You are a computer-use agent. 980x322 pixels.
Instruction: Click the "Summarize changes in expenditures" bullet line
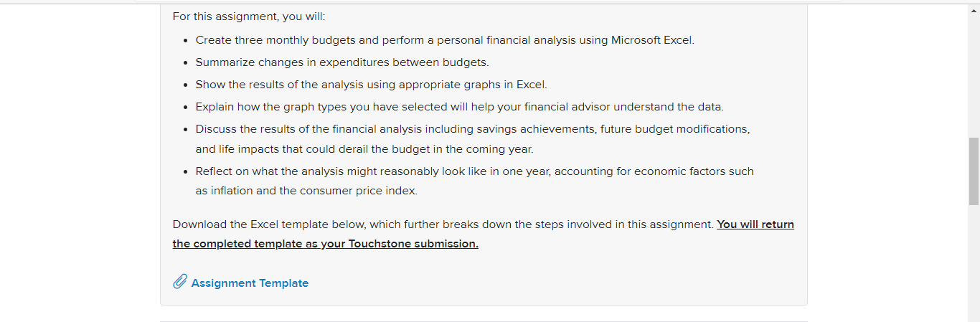tap(342, 62)
